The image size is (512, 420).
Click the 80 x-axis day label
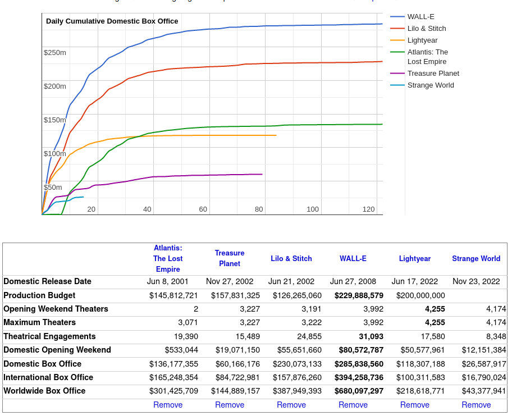click(259, 209)
